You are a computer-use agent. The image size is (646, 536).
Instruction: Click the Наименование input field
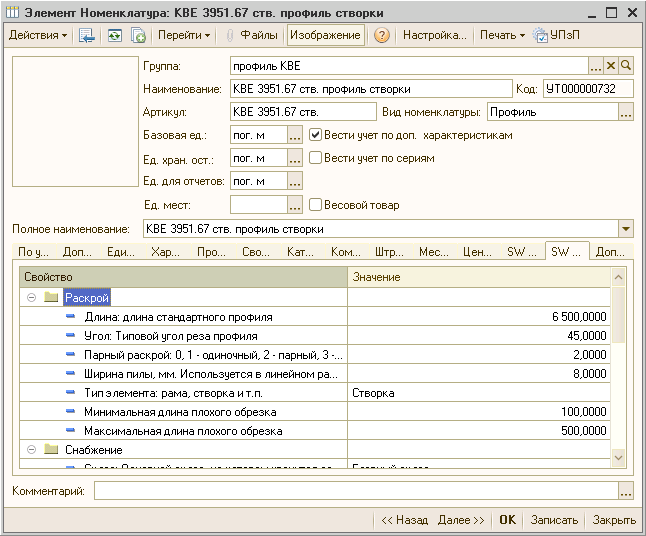[x=371, y=89]
